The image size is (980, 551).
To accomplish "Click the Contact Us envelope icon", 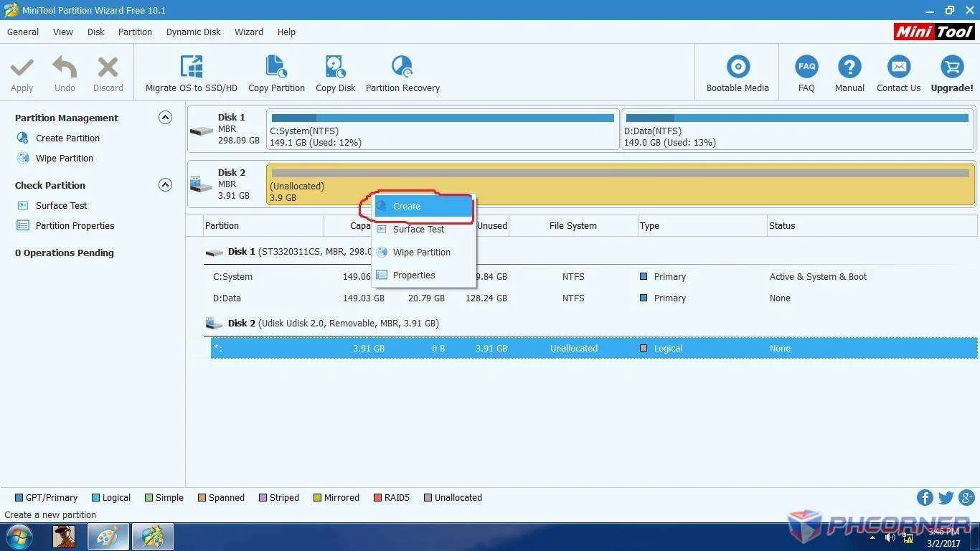I will click(898, 67).
